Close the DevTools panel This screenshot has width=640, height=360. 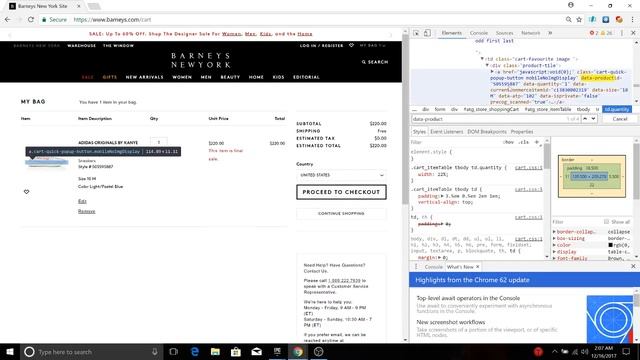tap(633, 33)
